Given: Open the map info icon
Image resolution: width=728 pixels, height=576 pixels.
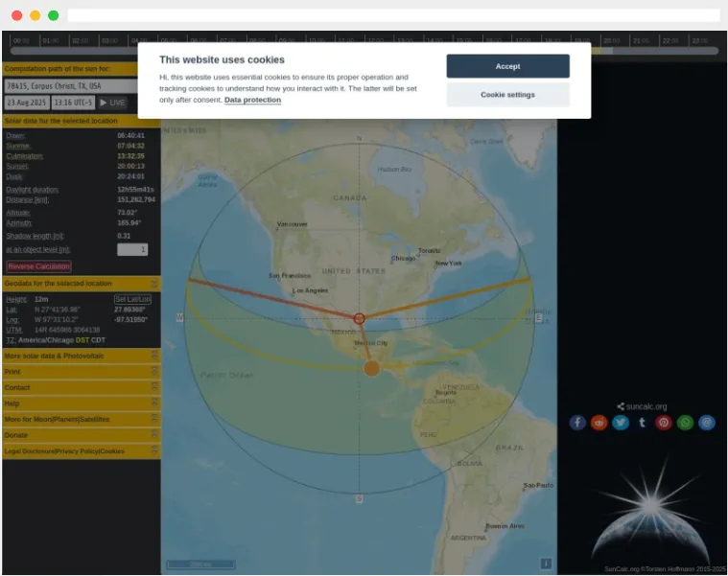Looking at the screenshot, I should (x=546, y=564).
